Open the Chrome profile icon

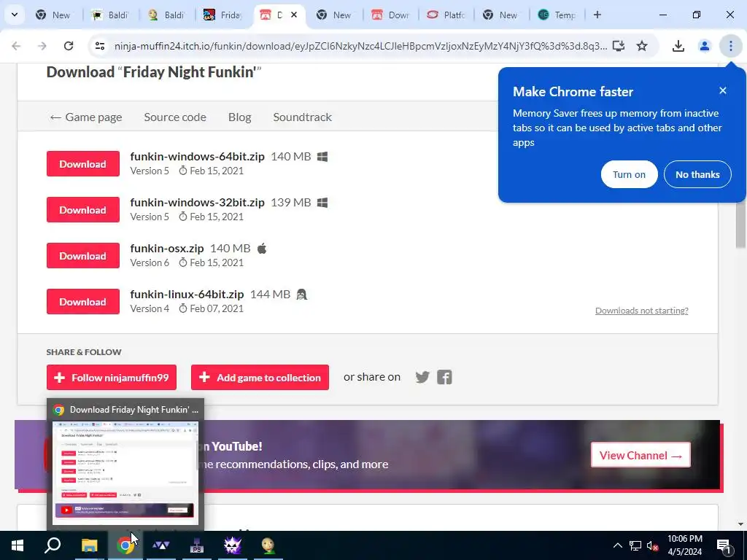pyautogui.click(x=705, y=46)
